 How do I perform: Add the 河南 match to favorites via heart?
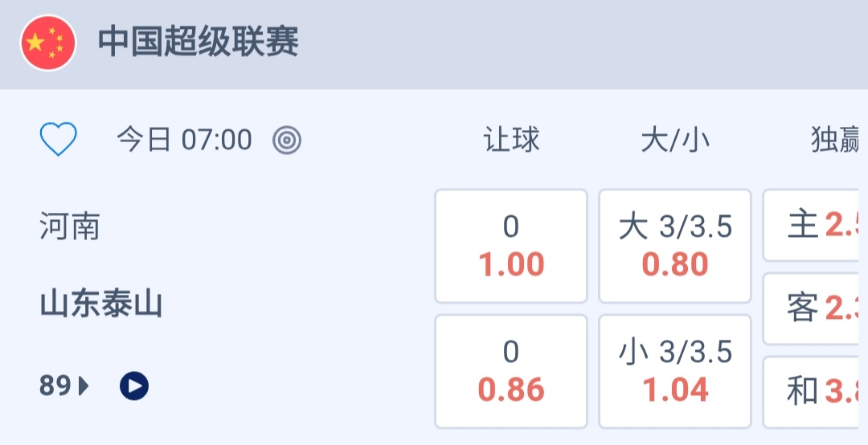click(59, 140)
